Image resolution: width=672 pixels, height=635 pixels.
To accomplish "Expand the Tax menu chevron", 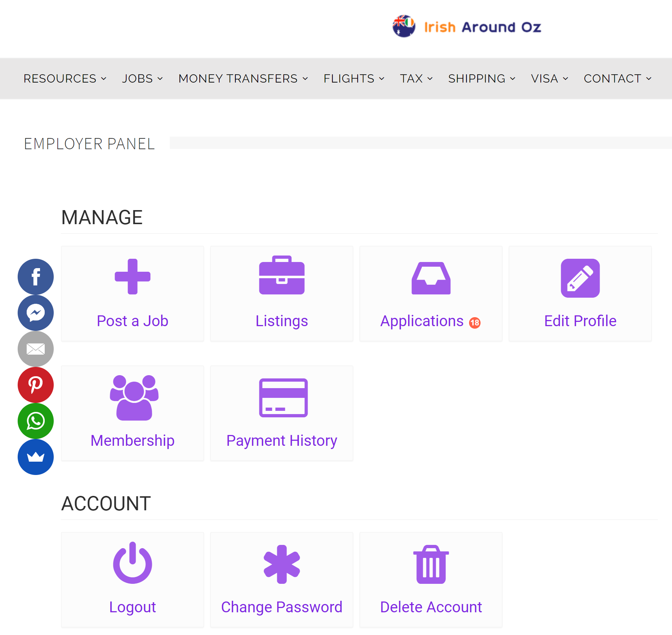I will tap(430, 79).
